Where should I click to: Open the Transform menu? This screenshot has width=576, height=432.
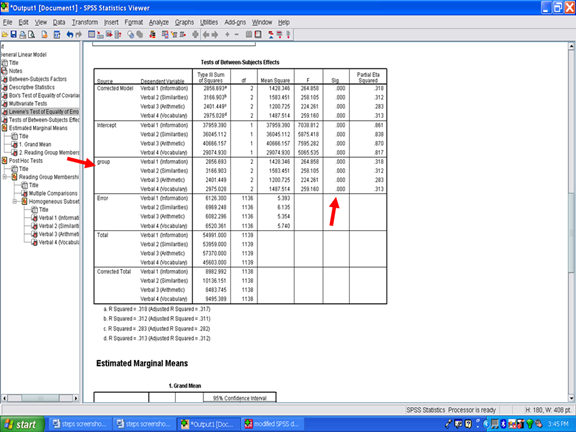click(x=85, y=22)
